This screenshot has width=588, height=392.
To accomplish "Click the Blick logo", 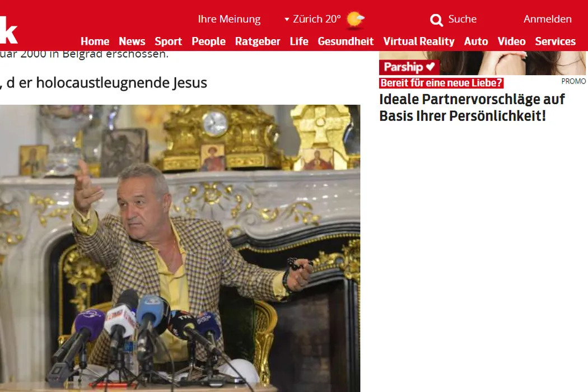I will point(8,30).
